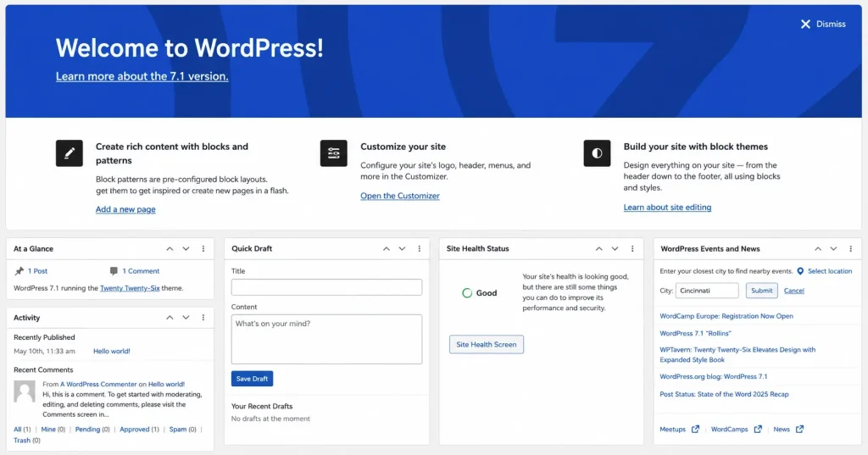This screenshot has height=455, width=868.
Task: Open the Hello world! recently published post
Action: [x=112, y=351]
